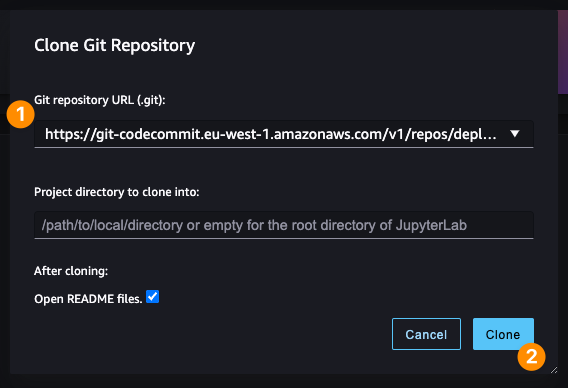Dismiss dialog by clicking dark backdrop above it
This screenshot has height=388, width=568.
pos(284,5)
